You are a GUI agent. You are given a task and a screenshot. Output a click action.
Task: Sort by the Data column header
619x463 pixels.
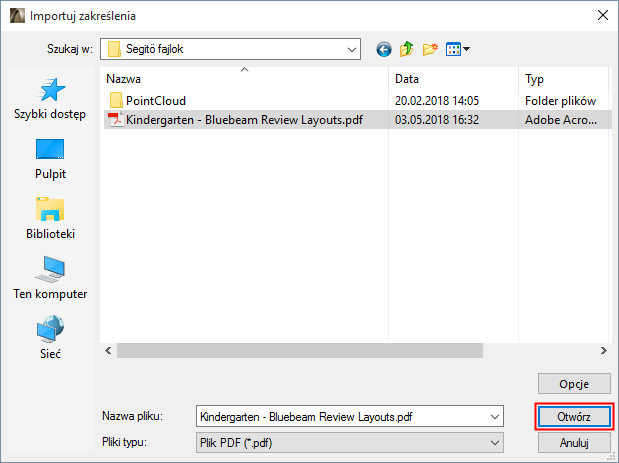(x=454, y=79)
